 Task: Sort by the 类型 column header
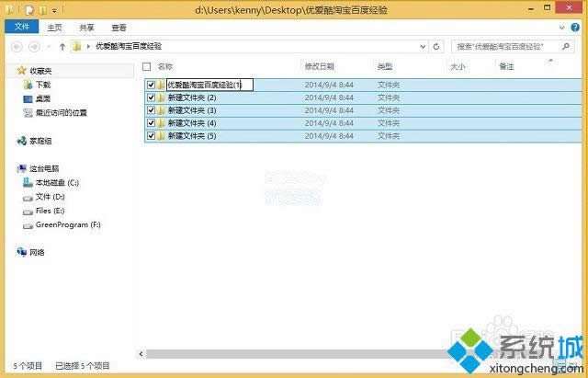385,66
